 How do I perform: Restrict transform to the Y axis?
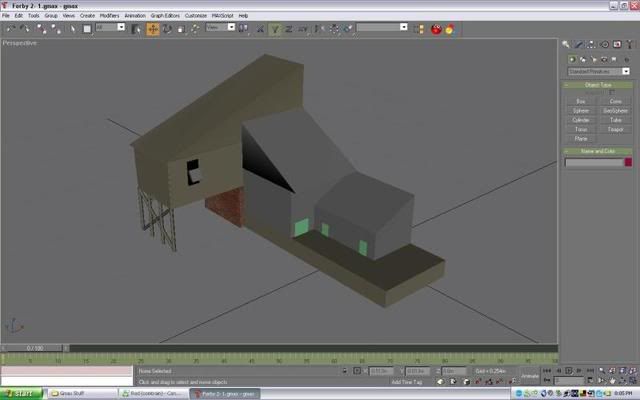click(275, 29)
